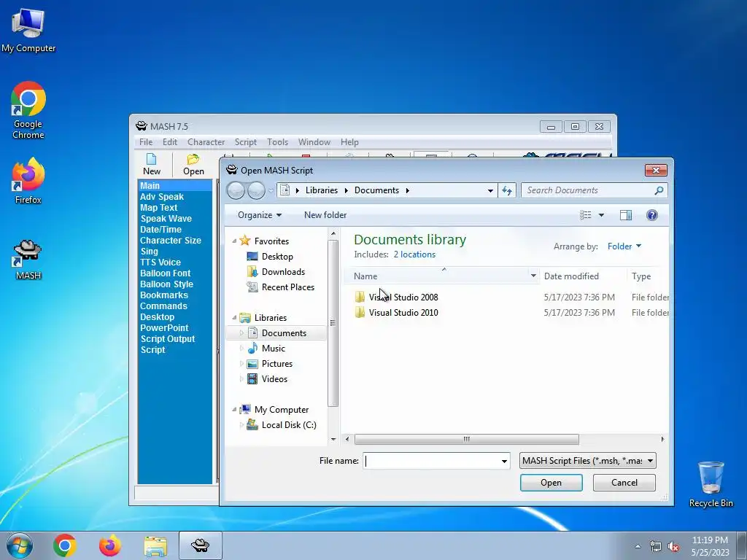
Task: Open the File menu in MASH
Action: pos(146,142)
